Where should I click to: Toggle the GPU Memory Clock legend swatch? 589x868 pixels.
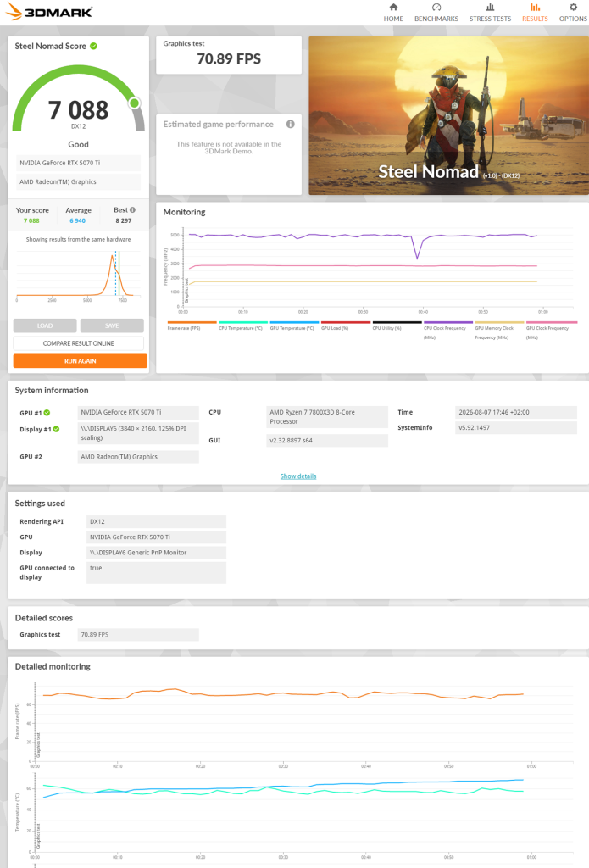pyautogui.click(x=499, y=322)
